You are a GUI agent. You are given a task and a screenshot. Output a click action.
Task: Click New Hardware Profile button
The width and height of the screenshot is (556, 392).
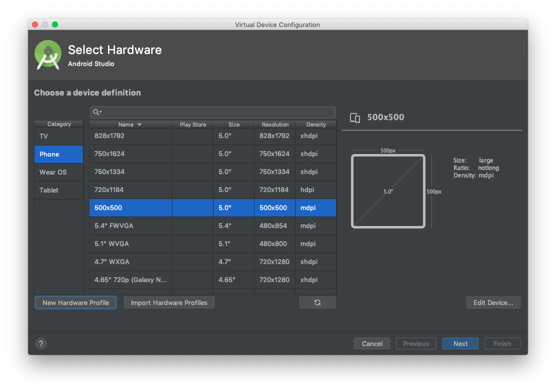(75, 302)
